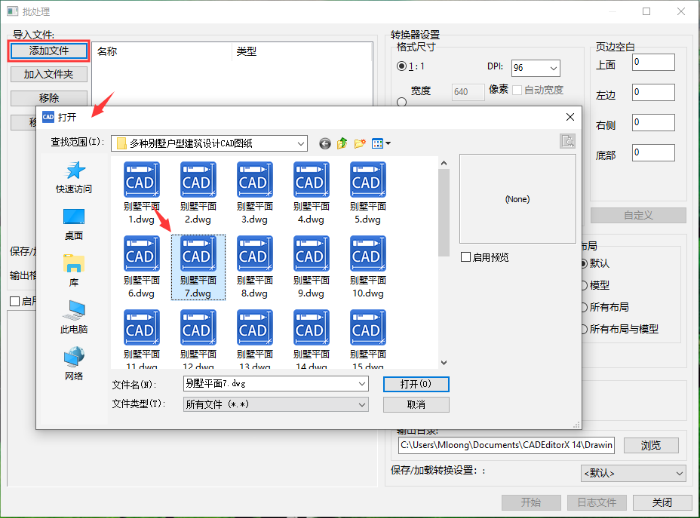Open 保存/加载转换设置 默认 dropdown
This screenshot has height=518, width=700.
[x=634, y=473]
